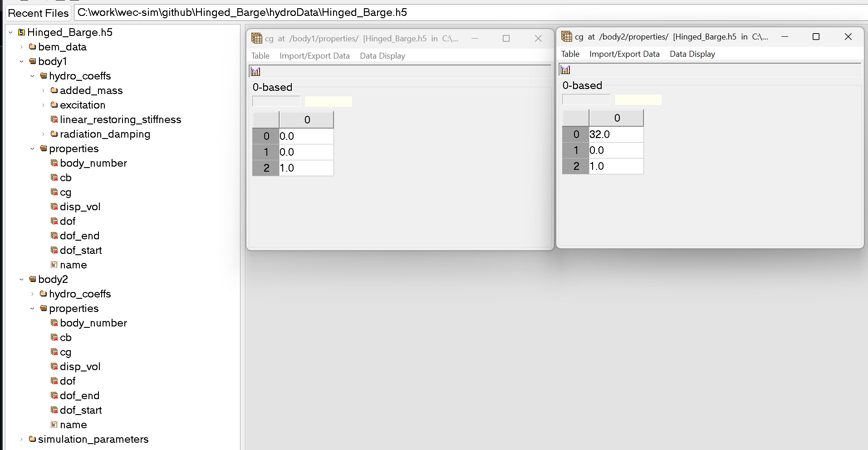This screenshot has height=450, width=868.
Task: Open the disp_vol dataset under body2
Action: (x=80, y=366)
